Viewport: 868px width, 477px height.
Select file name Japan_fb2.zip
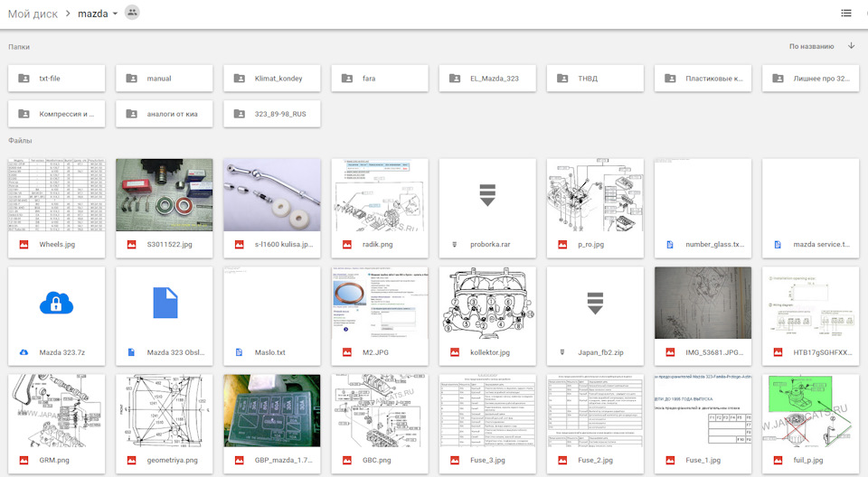pos(602,352)
